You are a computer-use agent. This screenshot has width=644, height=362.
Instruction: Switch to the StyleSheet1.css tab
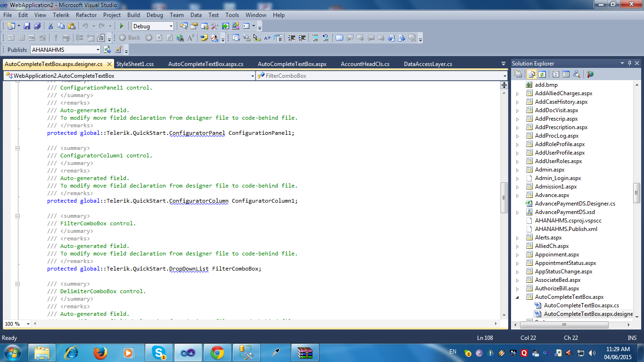click(135, 64)
